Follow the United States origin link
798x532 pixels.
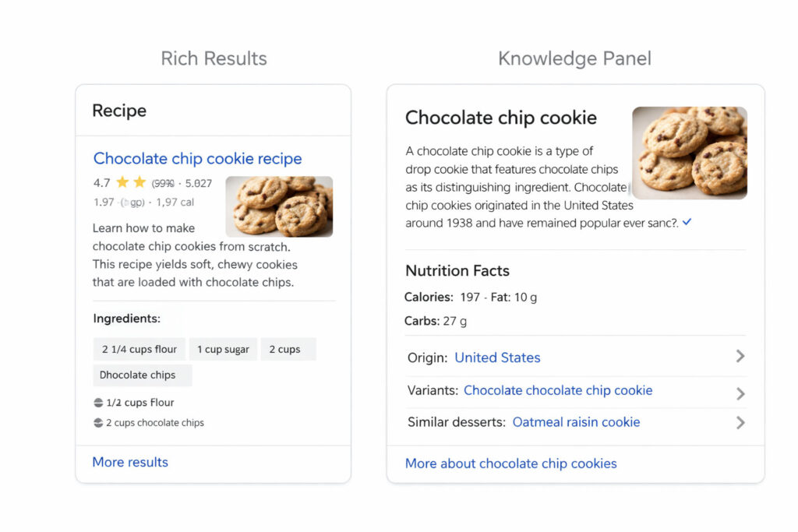497,358
